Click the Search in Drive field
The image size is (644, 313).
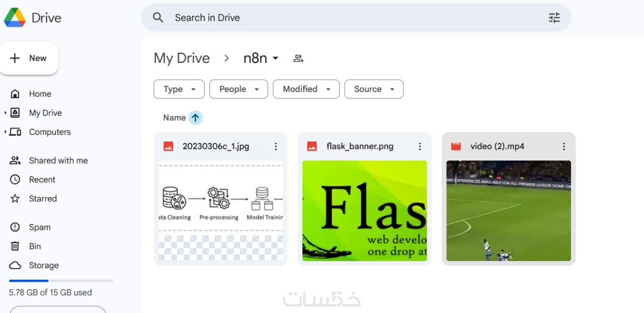click(356, 18)
